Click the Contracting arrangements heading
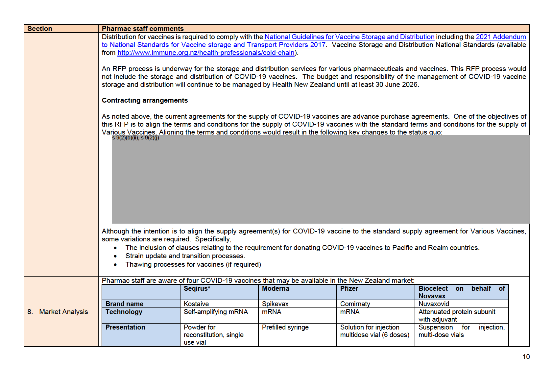 [x=145, y=100]
